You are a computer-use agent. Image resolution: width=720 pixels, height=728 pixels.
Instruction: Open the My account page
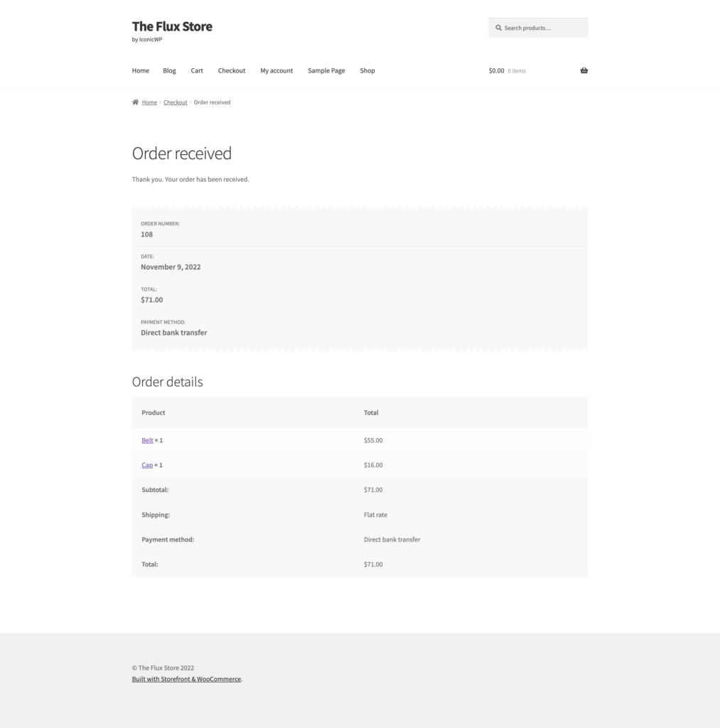point(276,70)
